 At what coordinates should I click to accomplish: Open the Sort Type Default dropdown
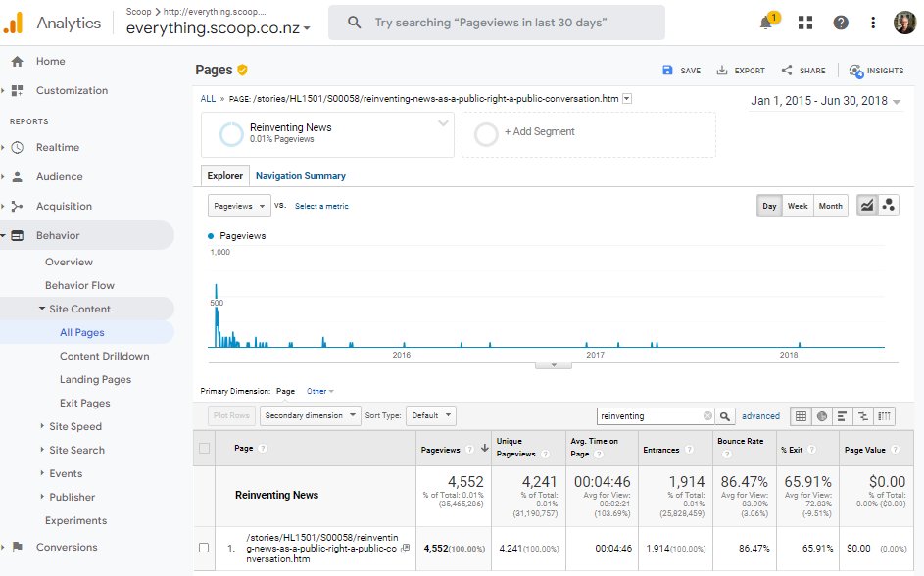(431, 415)
